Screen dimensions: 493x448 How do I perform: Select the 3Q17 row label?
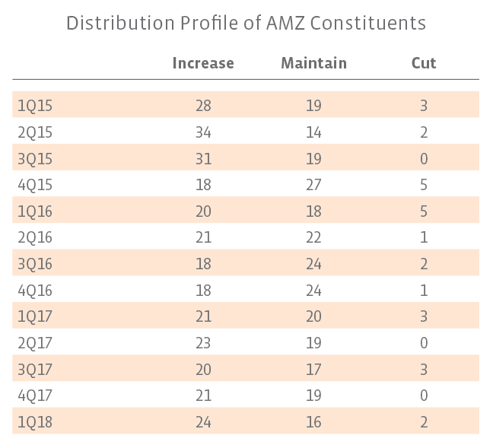(x=35, y=369)
